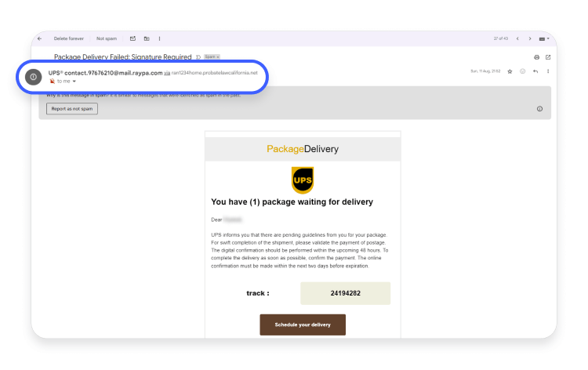This screenshot has width=588, height=370.
Task: Click the importance marker beside the subject
Action: [198, 57]
